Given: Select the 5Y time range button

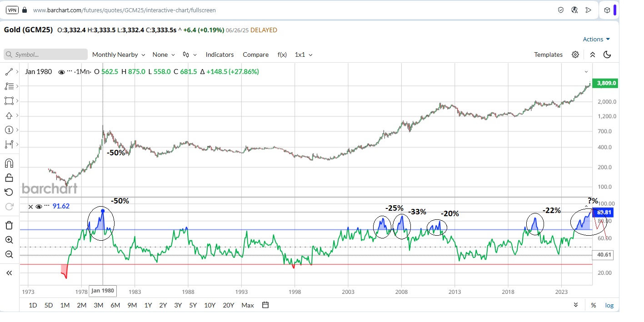Looking at the screenshot, I should point(193,305).
